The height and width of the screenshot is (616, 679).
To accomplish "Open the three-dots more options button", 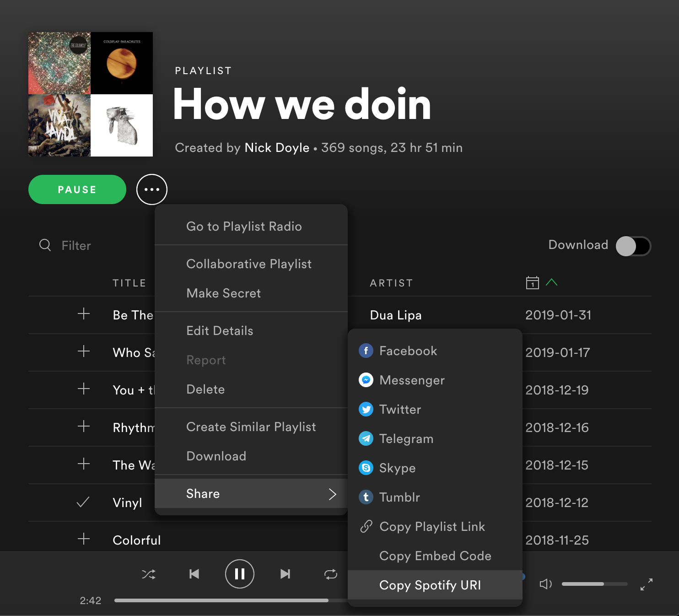I will (152, 189).
